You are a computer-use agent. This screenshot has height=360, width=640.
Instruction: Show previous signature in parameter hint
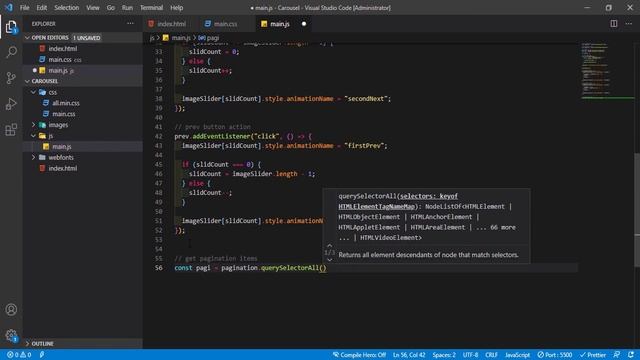pyautogui.click(x=329, y=246)
